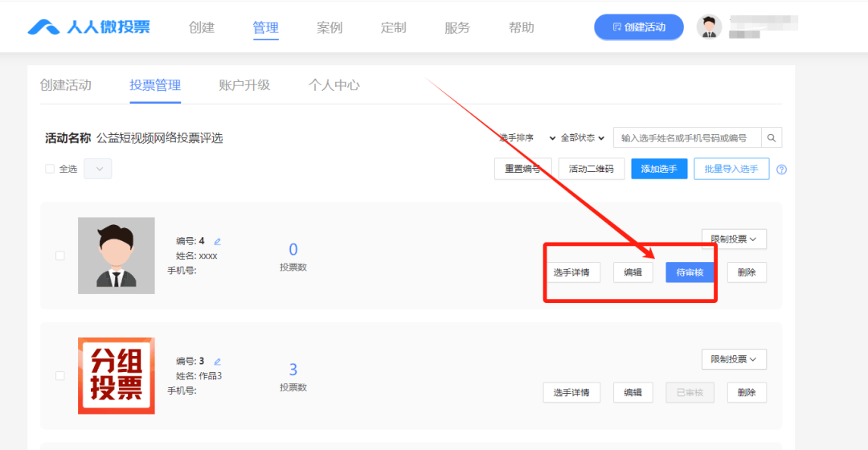Expand the 全部状态 dropdown
868x450 pixels.
coord(583,138)
